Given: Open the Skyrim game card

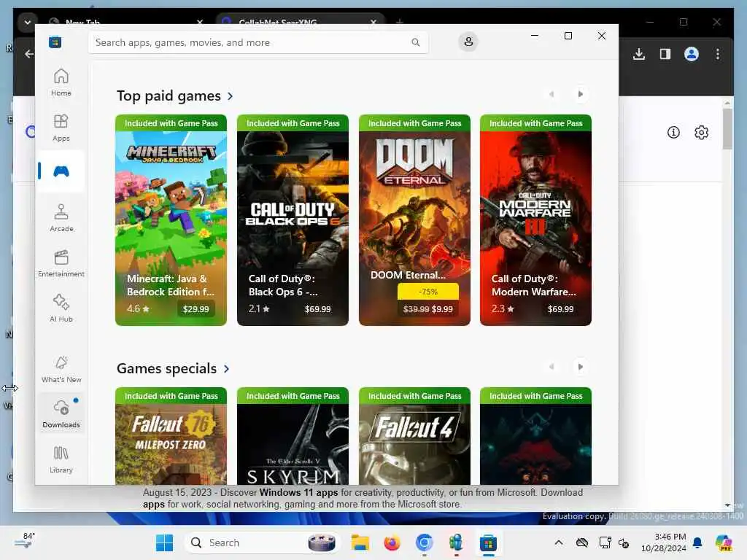Looking at the screenshot, I should 293,436.
